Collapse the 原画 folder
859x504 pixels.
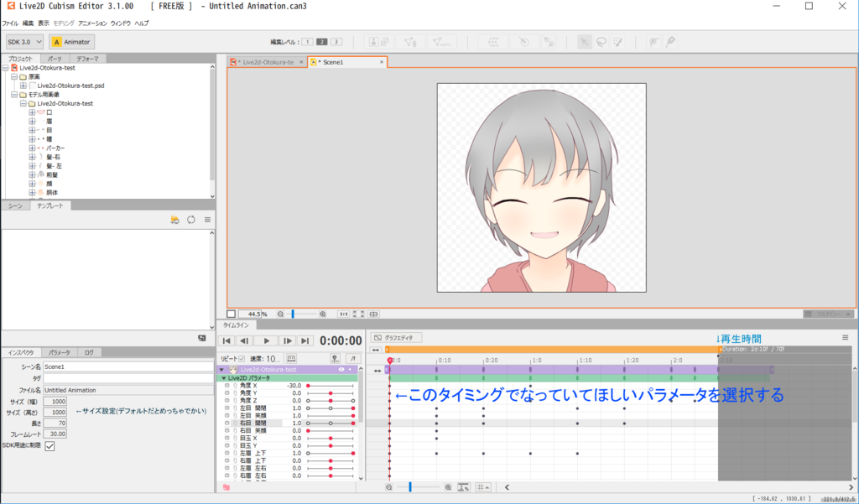(15, 76)
